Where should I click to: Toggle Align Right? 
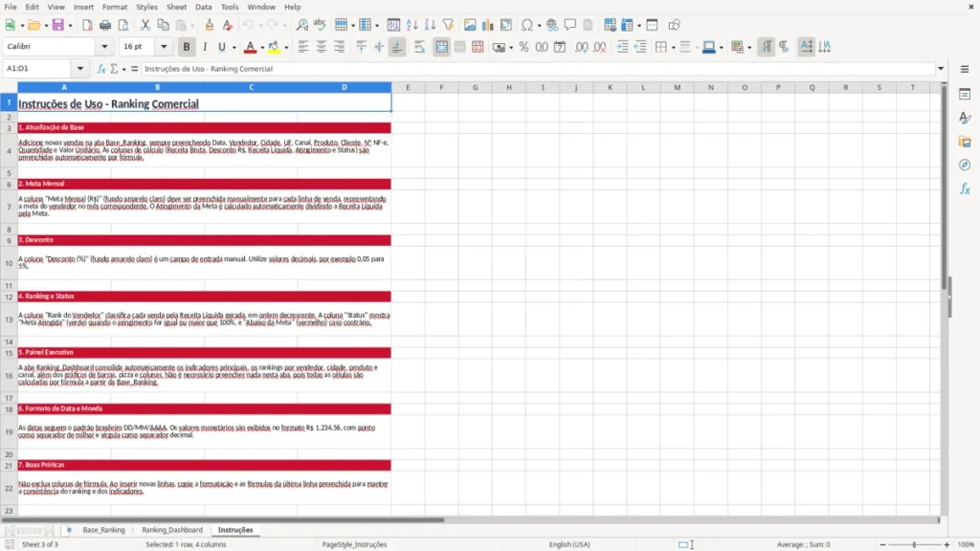(340, 47)
